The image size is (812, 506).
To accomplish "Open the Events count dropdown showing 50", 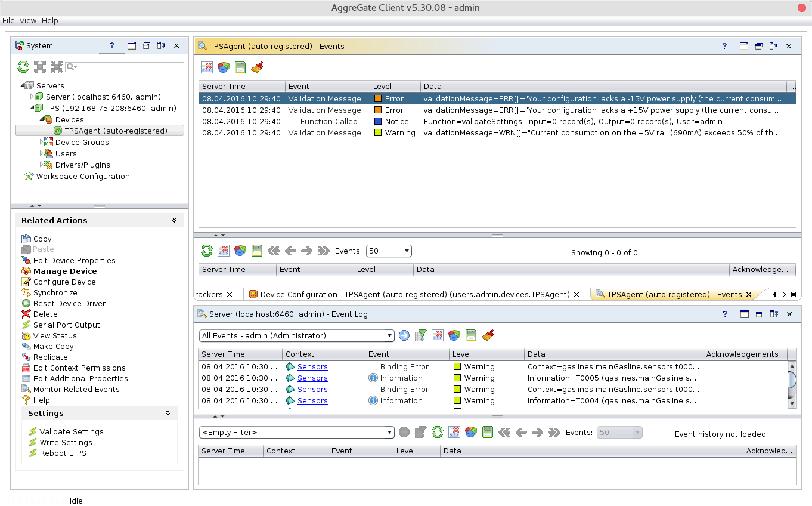I will click(407, 251).
